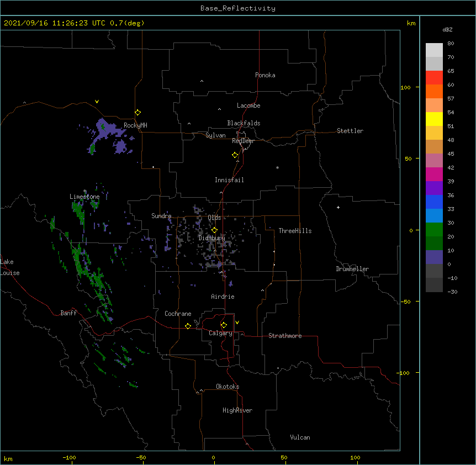
Task: Click the RockyMH label
Action: pos(135,125)
